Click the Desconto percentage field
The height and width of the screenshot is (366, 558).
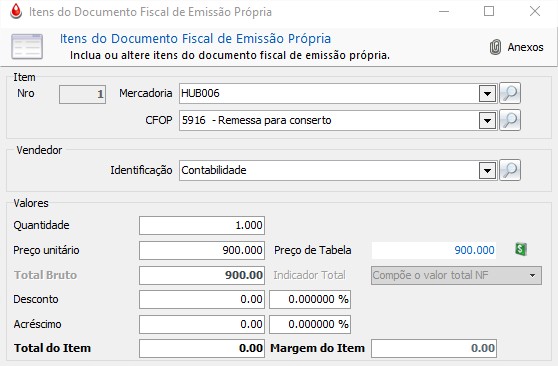pos(310,299)
